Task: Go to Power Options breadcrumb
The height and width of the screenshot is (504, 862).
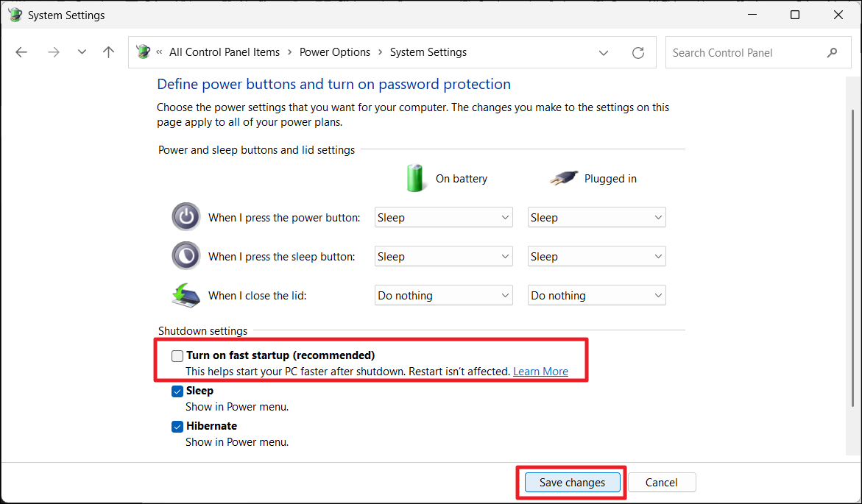Action: coord(335,52)
